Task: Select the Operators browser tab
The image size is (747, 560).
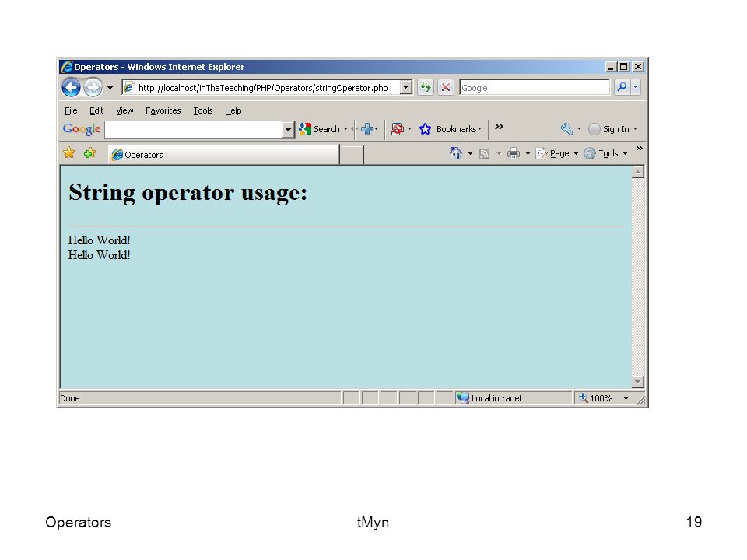Action: 224,155
